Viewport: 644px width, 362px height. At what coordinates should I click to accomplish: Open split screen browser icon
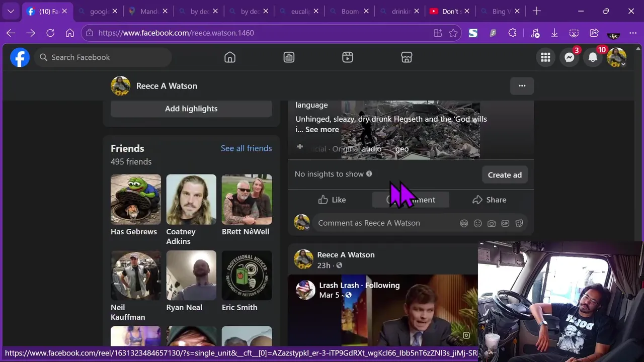pyautogui.click(x=438, y=33)
